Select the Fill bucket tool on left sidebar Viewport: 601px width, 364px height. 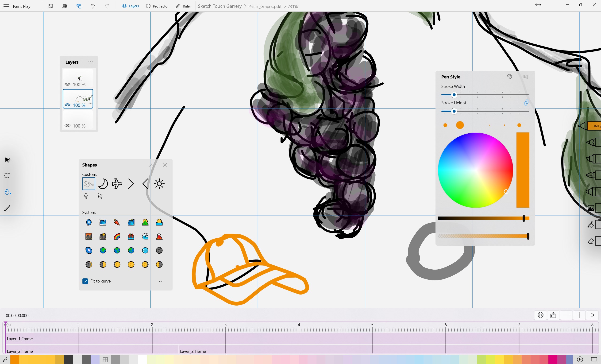click(7, 192)
